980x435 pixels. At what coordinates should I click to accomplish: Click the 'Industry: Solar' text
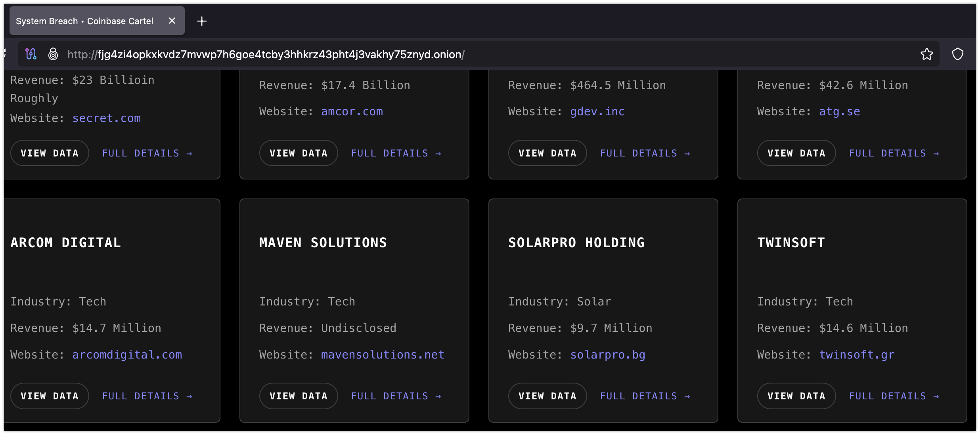(560, 301)
